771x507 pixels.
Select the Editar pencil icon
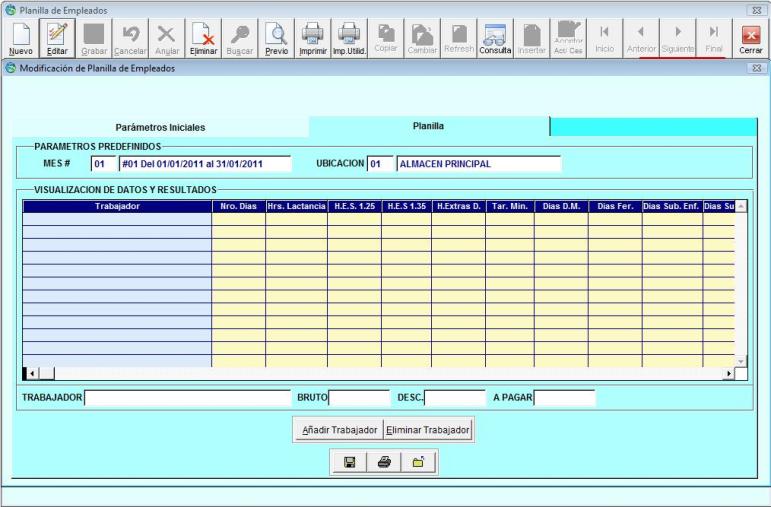tap(57, 39)
